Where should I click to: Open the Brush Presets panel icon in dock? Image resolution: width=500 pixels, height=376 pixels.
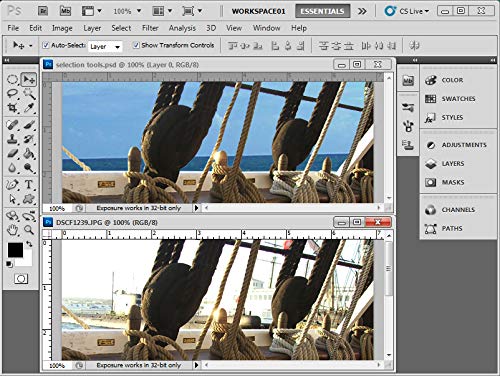pyautogui.click(x=408, y=107)
